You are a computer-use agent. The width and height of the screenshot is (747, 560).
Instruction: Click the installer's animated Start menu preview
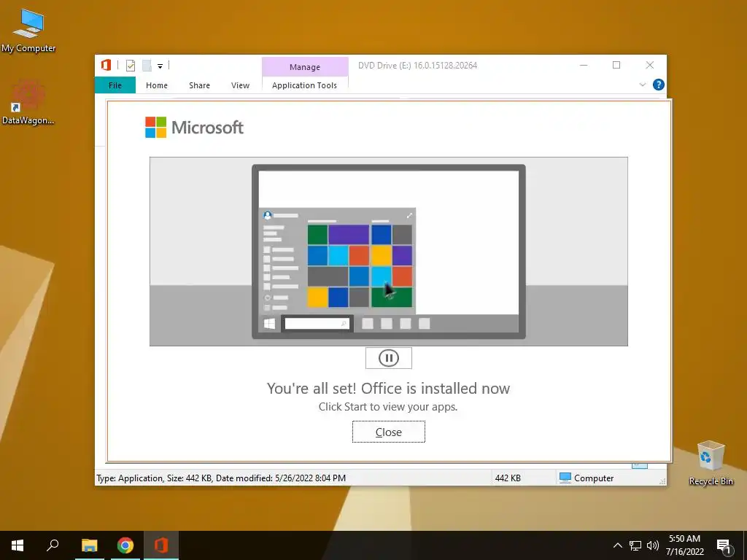(x=389, y=252)
